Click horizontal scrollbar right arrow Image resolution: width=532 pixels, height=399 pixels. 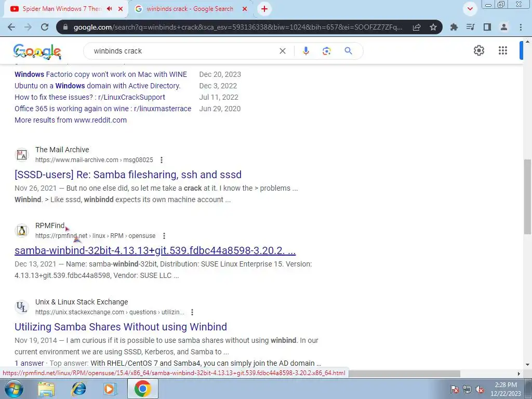point(518,374)
